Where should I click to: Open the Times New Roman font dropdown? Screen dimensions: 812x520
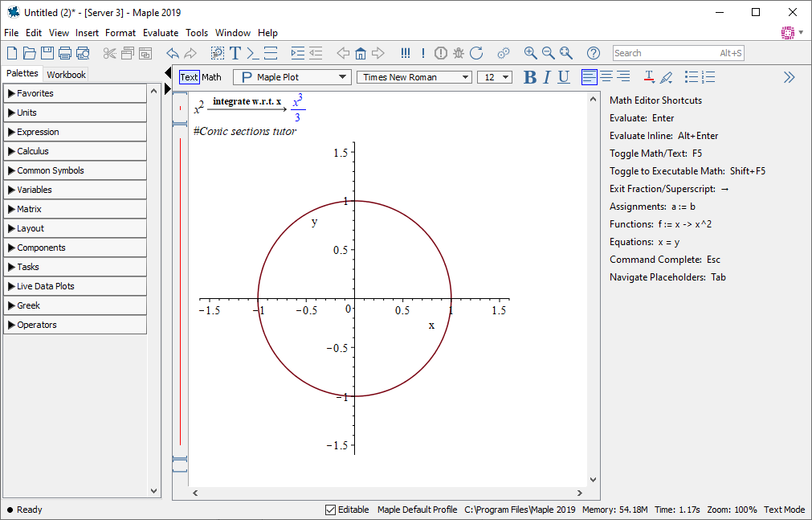[x=414, y=77]
